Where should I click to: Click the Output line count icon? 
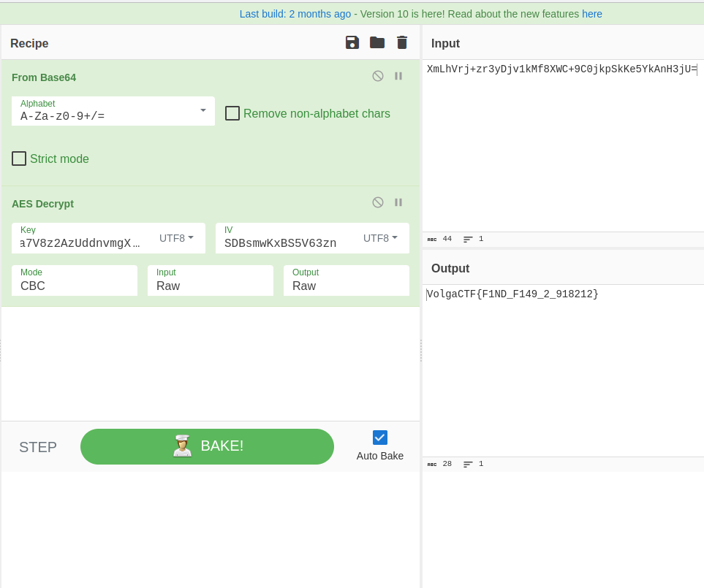(468, 465)
